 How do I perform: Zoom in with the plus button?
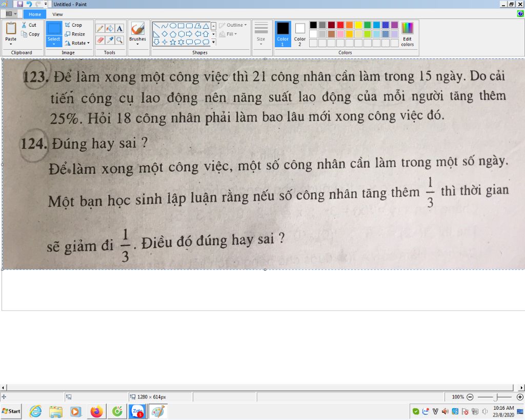(x=520, y=397)
